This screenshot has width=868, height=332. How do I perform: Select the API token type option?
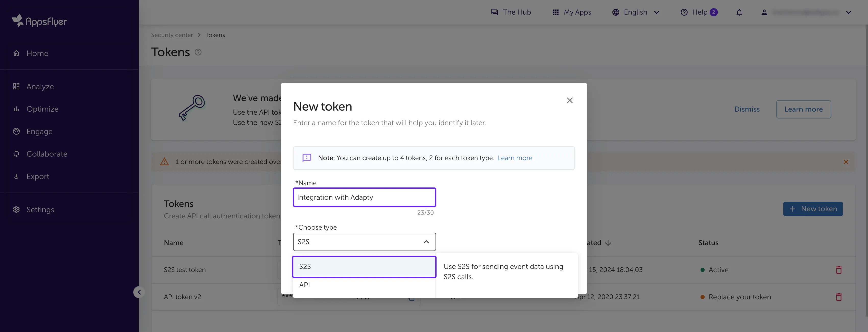click(x=304, y=284)
